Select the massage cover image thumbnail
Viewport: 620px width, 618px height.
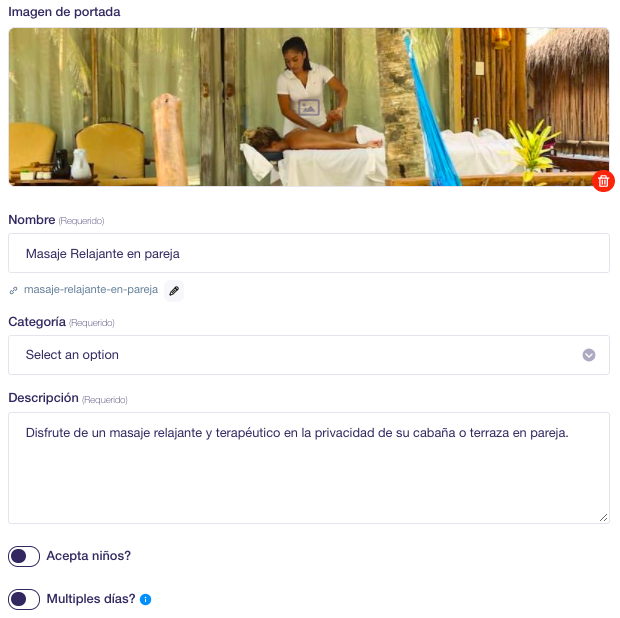(x=309, y=107)
